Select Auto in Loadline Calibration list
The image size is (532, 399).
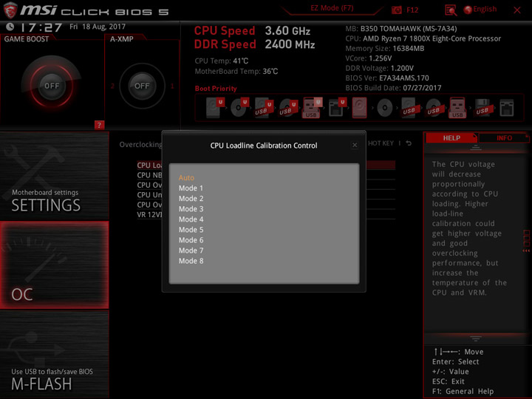pos(186,178)
